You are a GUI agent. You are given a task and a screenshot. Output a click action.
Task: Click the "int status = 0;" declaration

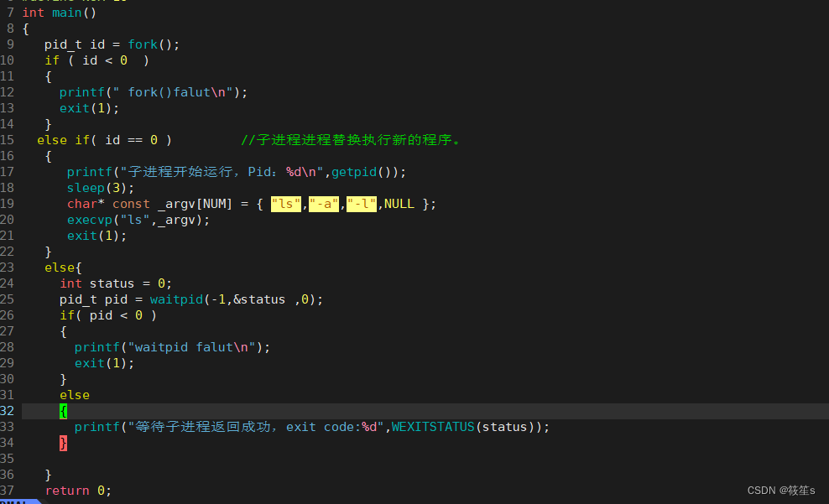pyautogui.click(x=116, y=283)
